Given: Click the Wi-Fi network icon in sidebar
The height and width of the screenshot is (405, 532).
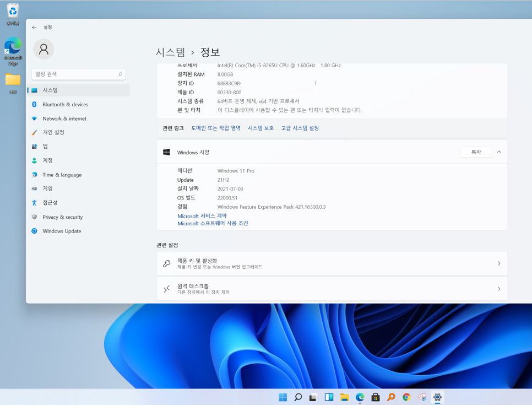Looking at the screenshot, I should 34,118.
